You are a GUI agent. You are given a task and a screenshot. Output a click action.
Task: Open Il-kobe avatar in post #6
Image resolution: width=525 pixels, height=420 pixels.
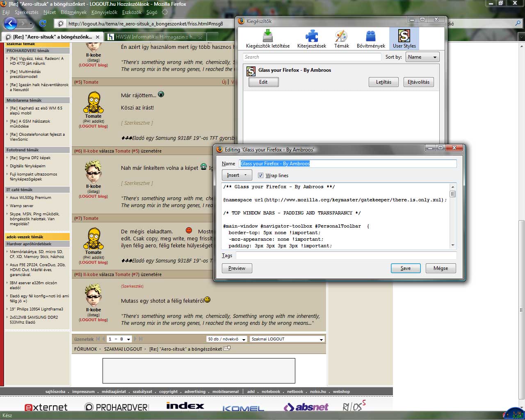click(x=94, y=171)
